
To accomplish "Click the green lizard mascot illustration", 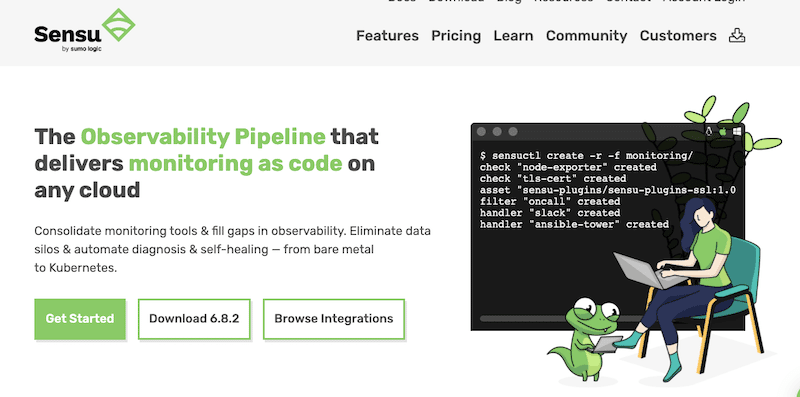I will point(587,339).
